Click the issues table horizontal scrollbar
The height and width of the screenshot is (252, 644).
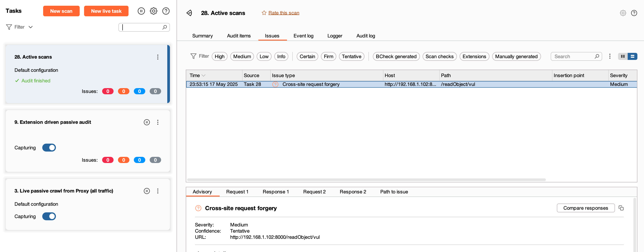pyautogui.click(x=366, y=180)
